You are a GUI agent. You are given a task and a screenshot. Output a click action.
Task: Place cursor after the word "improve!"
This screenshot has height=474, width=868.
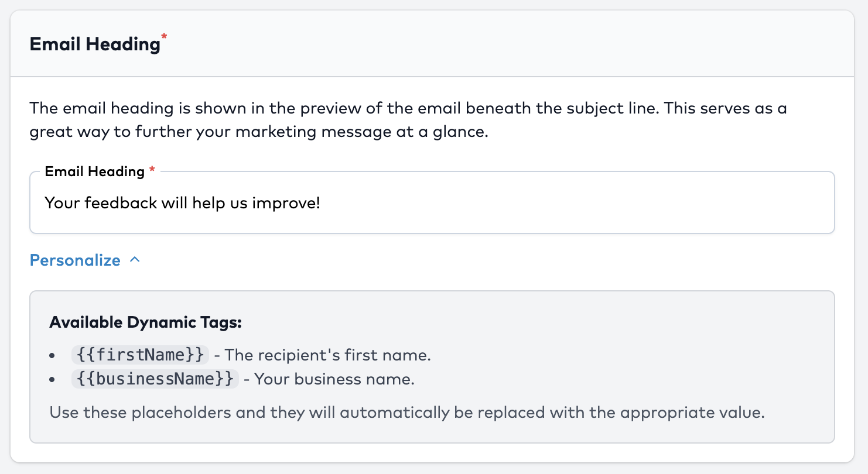click(x=322, y=203)
